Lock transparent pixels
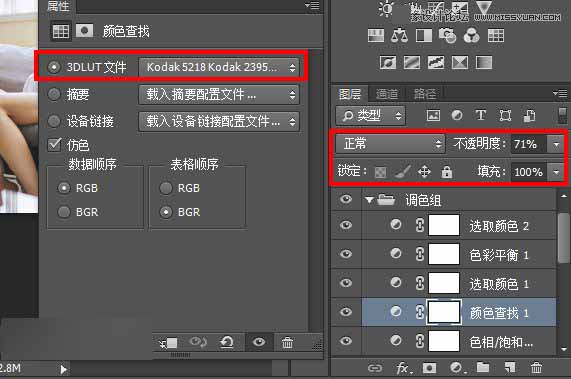571x379 pixels. 380,171
